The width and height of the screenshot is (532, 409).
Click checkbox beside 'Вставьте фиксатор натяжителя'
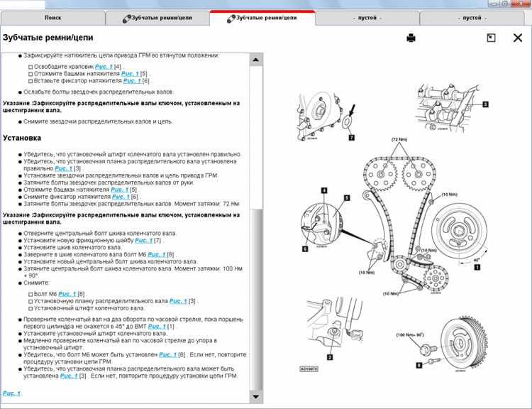click(31, 81)
